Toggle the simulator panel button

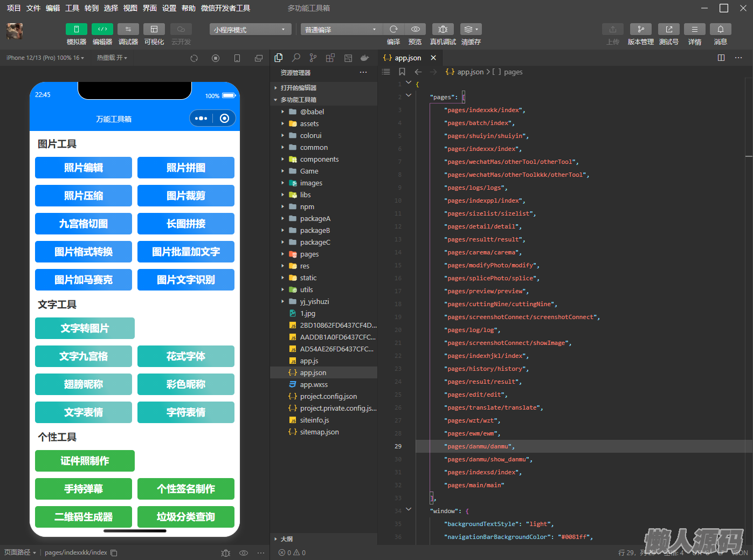(x=77, y=29)
